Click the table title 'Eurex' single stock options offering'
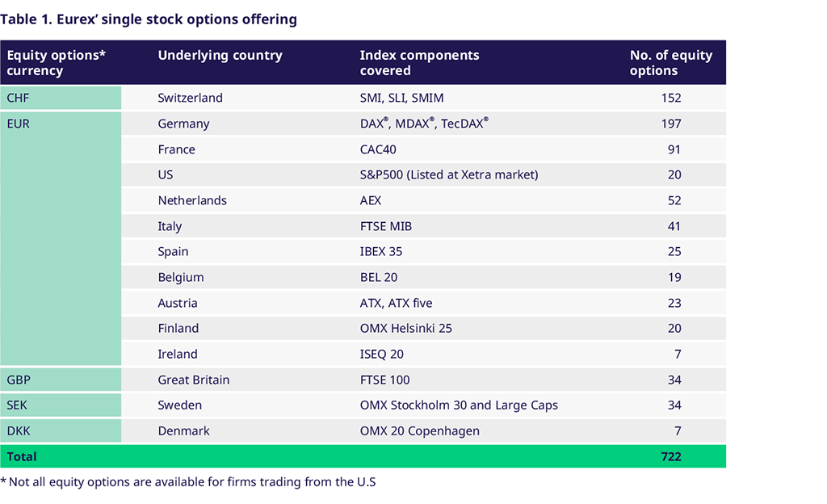 coord(149,19)
